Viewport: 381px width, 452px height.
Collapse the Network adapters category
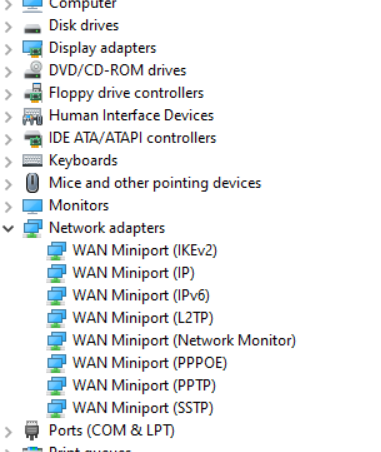[8, 228]
